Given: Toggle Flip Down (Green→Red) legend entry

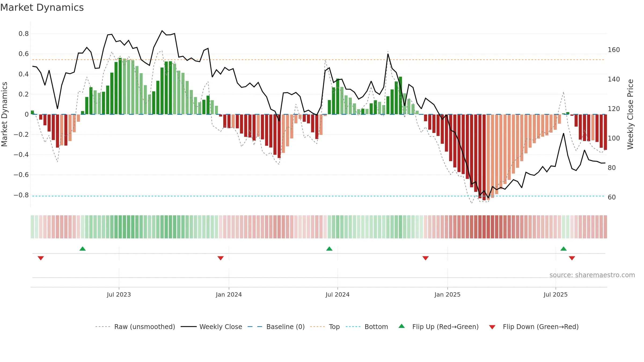Looking at the screenshot, I should click(534, 327).
